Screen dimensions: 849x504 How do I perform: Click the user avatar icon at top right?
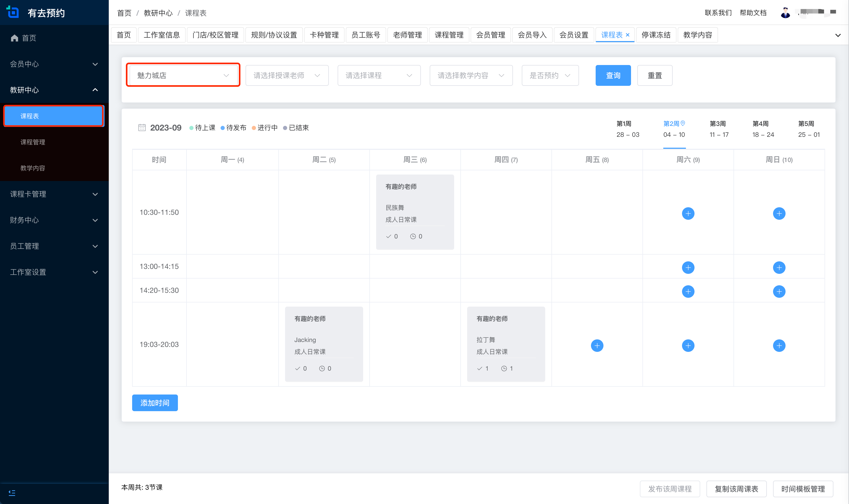(x=785, y=13)
